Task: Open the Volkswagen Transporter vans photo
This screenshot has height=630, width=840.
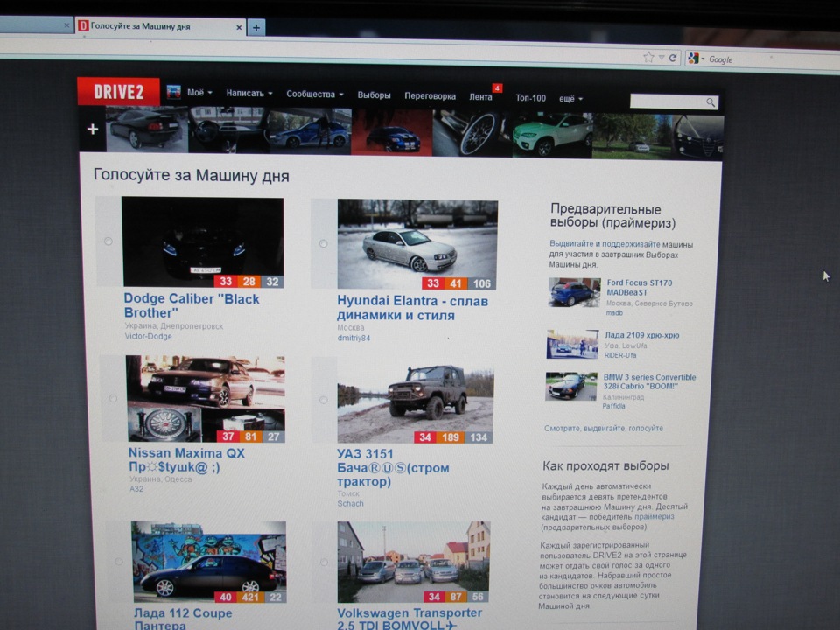Action: tap(414, 562)
